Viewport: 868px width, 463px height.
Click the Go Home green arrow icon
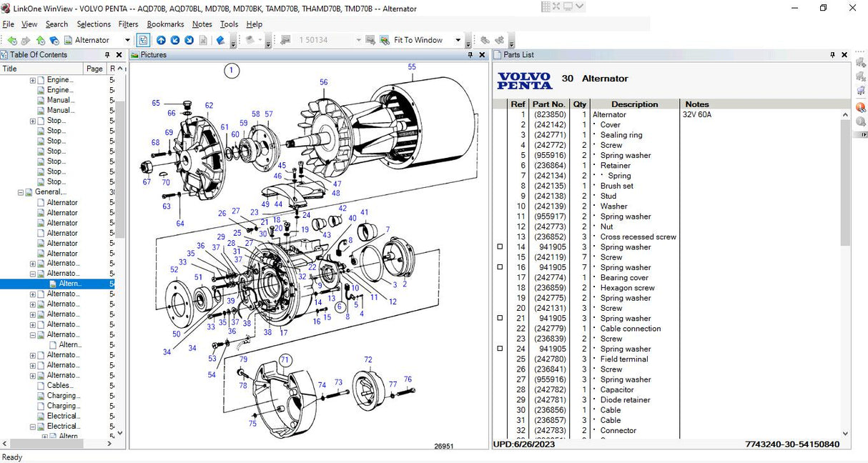tap(40, 41)
